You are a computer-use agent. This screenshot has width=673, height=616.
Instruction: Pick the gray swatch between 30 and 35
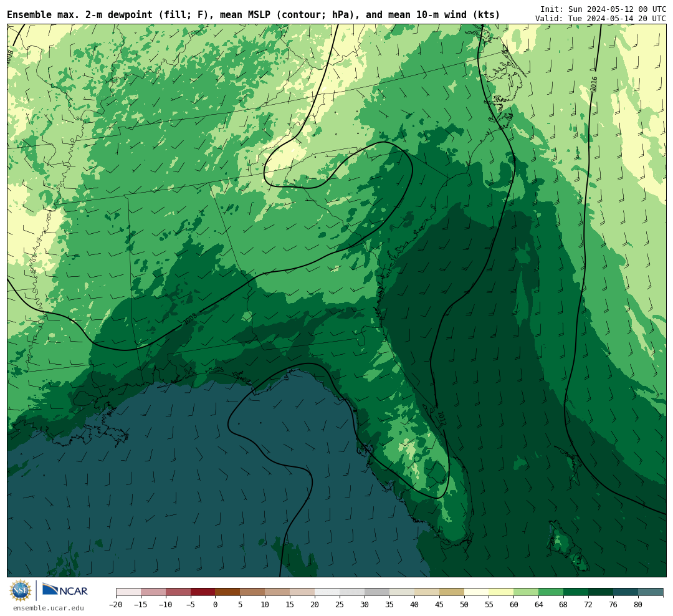pos(377,592)
